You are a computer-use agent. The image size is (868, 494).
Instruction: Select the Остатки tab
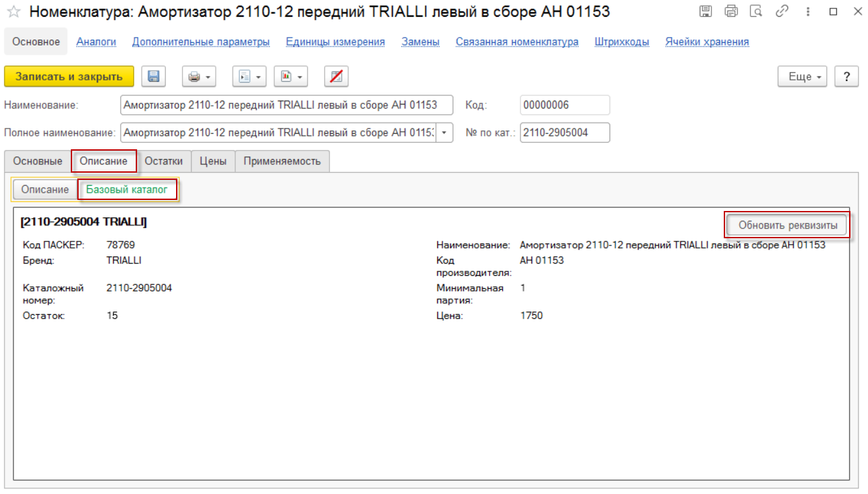[164, 161]
